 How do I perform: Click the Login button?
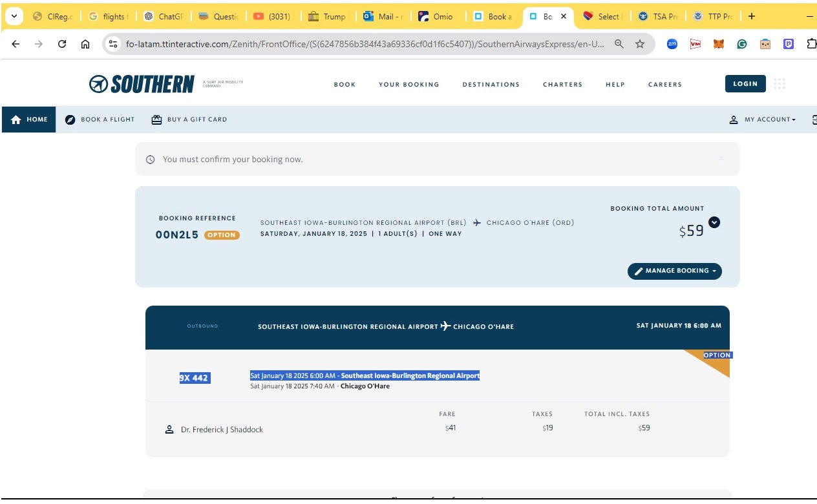(x=745, y=84)
